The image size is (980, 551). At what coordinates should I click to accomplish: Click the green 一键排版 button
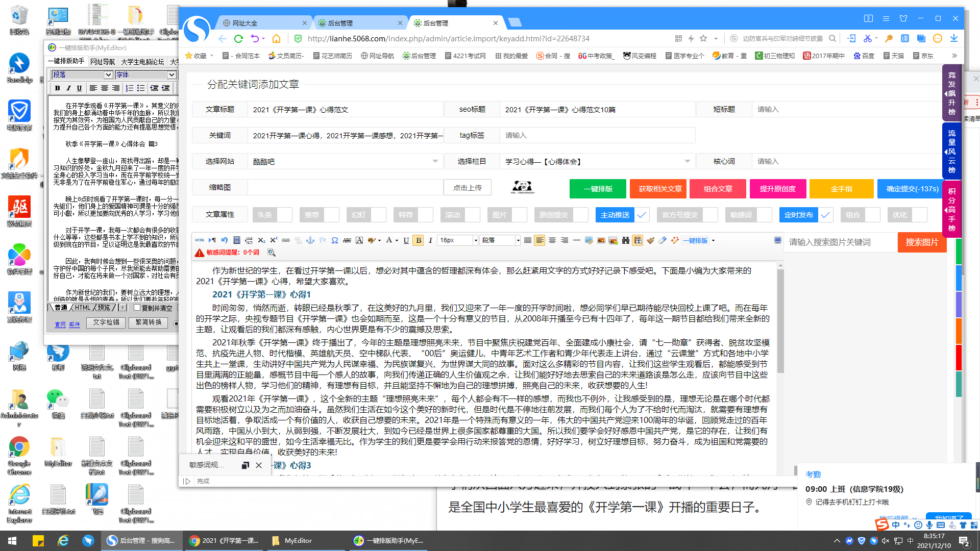coord(598,189)
